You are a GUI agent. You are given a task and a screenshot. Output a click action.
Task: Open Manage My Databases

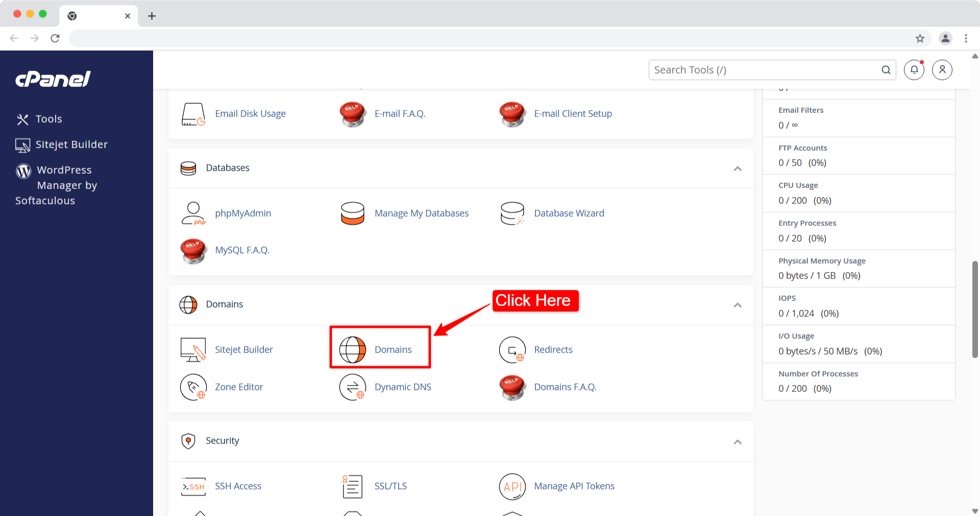[x=422, y=213]
